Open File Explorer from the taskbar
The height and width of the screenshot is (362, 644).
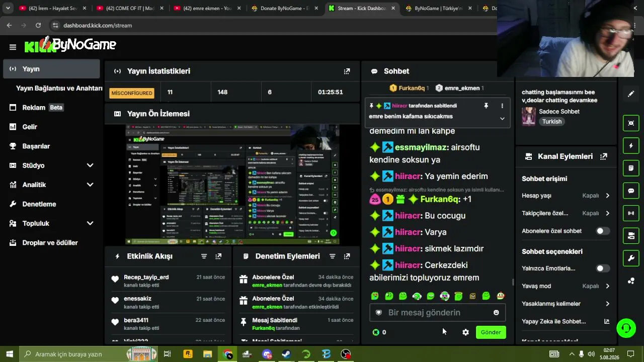[207, 354]
